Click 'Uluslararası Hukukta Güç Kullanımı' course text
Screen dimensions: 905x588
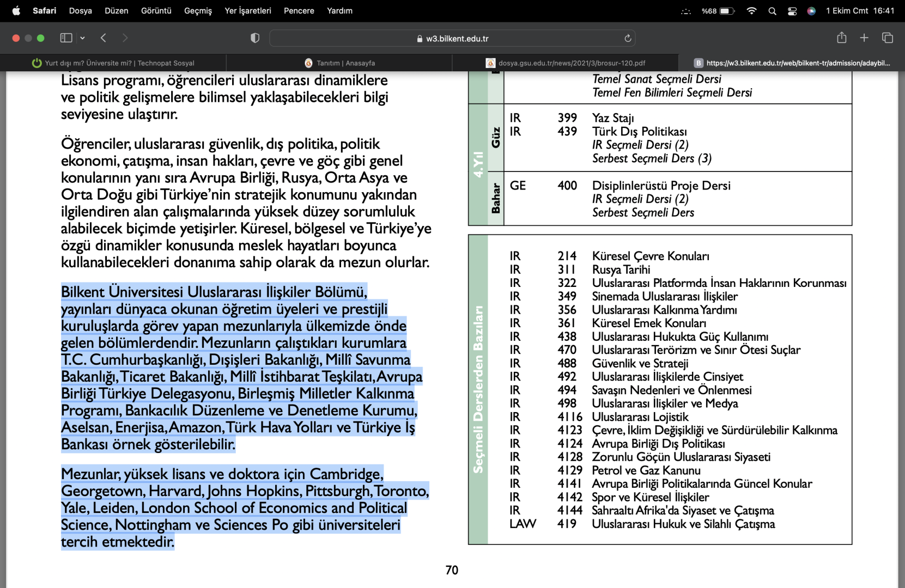681,336
